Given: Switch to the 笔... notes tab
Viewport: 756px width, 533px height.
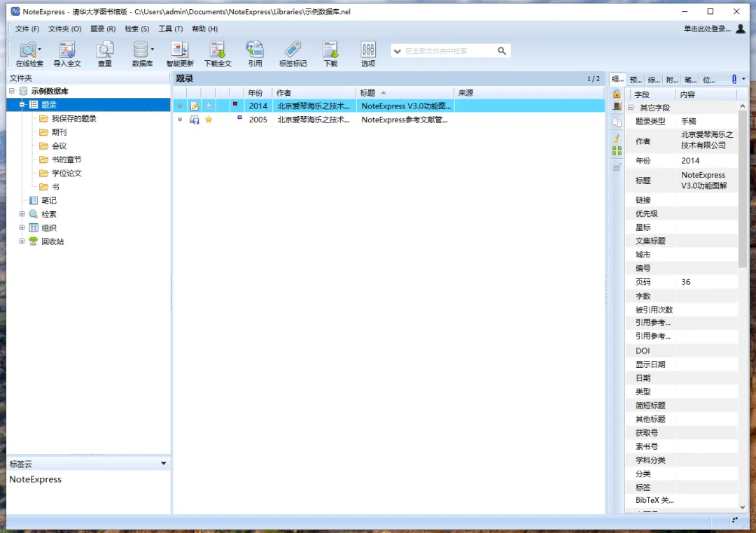Looking at the screenshot, I should 690,80.
